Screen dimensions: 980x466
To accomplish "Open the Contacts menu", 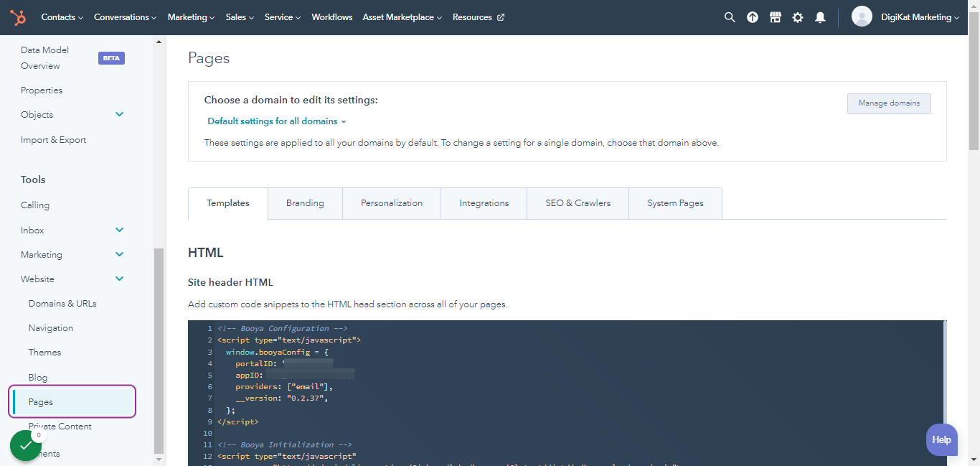I will [x=62, y=17].
